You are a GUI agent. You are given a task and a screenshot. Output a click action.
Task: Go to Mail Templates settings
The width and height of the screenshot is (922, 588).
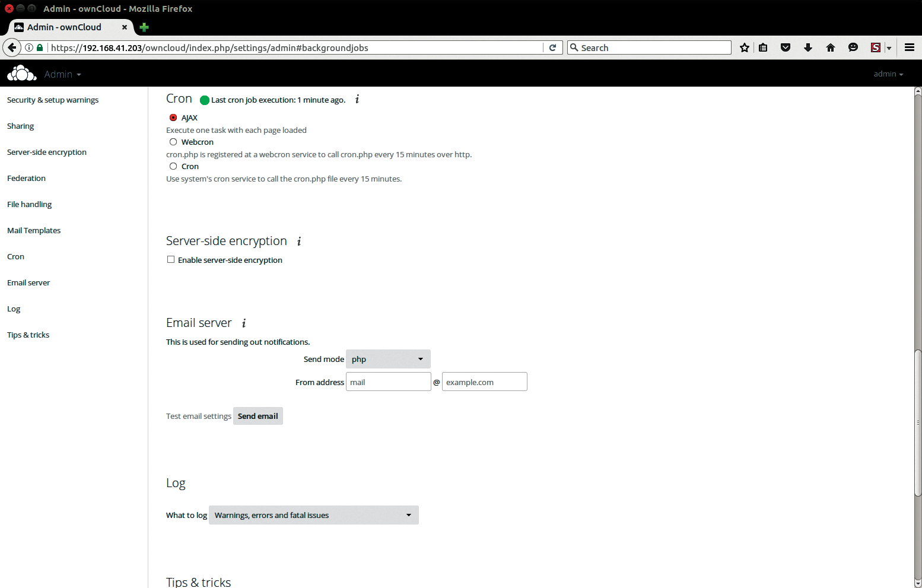34,230
